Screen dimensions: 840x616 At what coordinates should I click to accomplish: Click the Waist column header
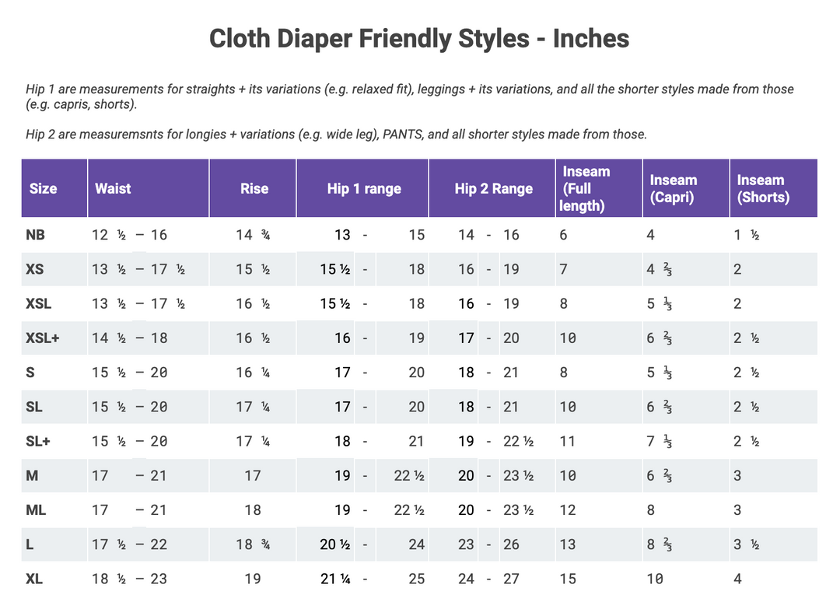(113, 188)
